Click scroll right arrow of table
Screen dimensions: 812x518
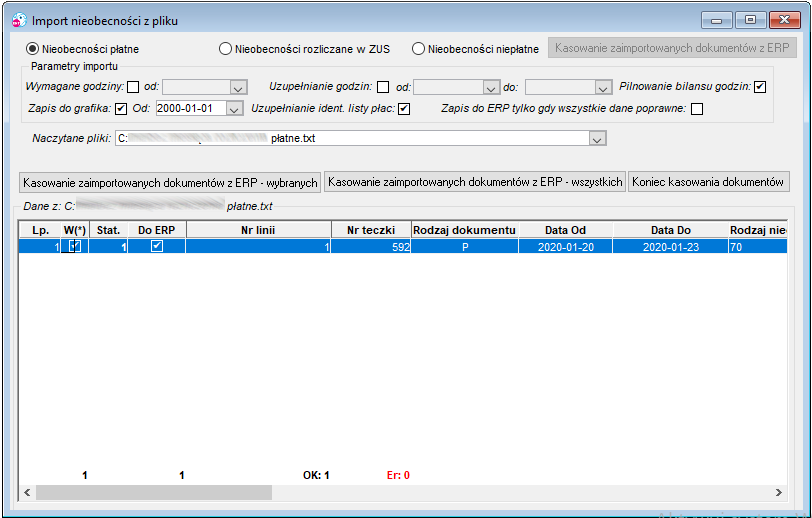click(x=778, y=493)
